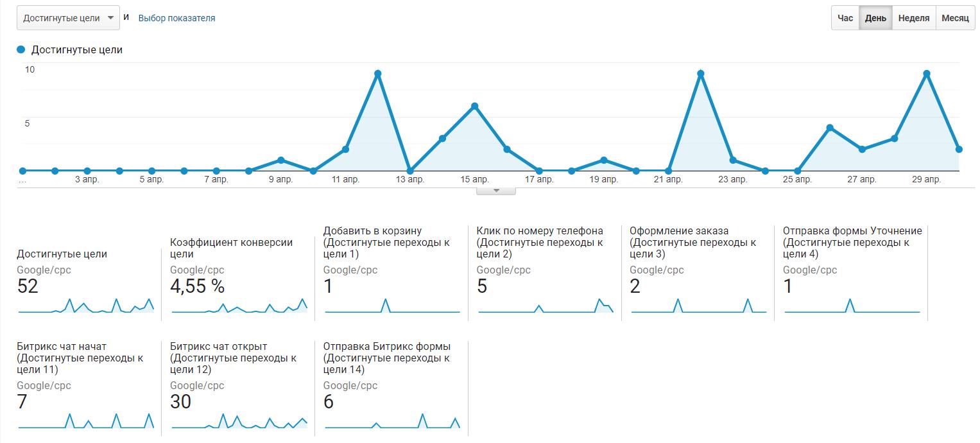Select the День time interval
Screen dimensions: 980x443
[875, 18]
